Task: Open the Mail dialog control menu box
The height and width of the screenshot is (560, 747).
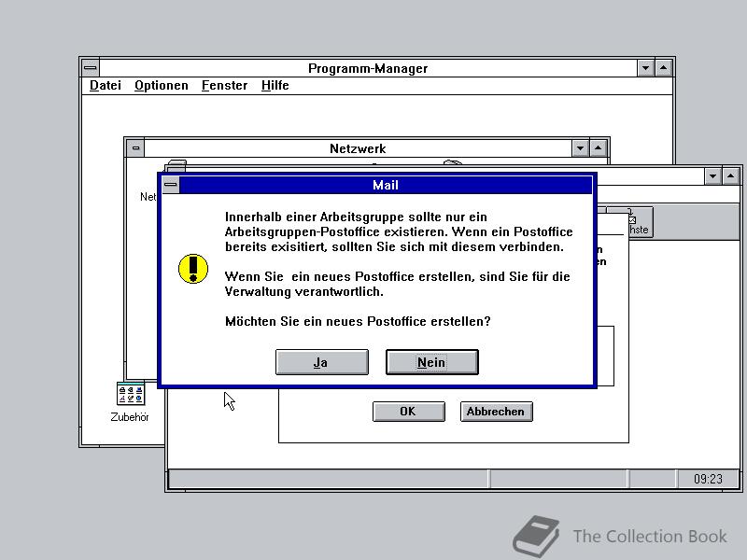Action: point(171,185)
